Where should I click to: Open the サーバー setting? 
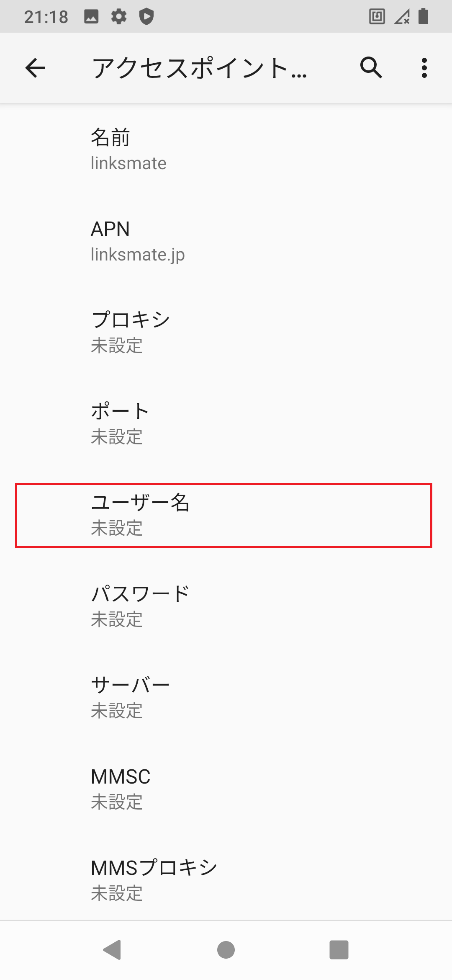click(226, 697)
